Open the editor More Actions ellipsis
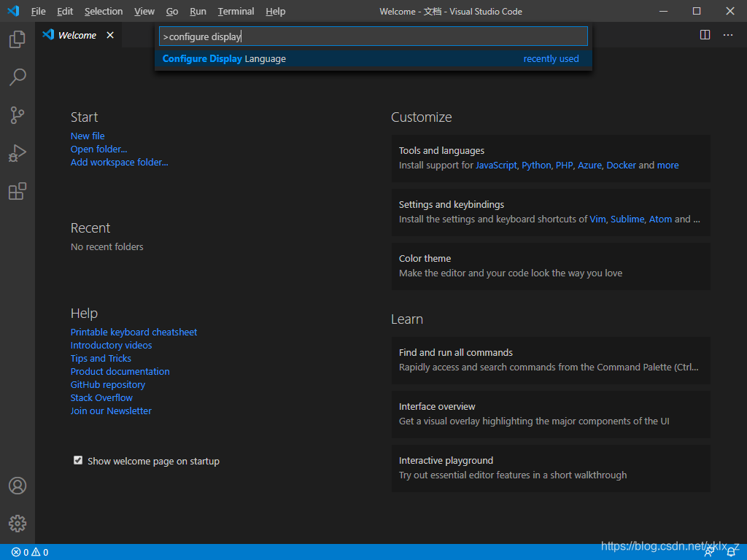The height and width of the screenshot is (560, 747). (x=728, y=35)
